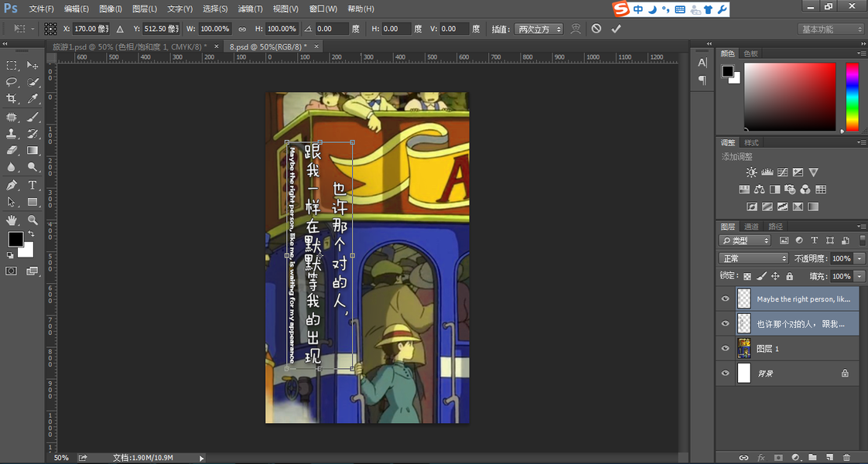Image resolution: width=868 pixels, height=464 pixels.
Task: Switch to the 通道 channels tab
Action: [x=751, y=227]
